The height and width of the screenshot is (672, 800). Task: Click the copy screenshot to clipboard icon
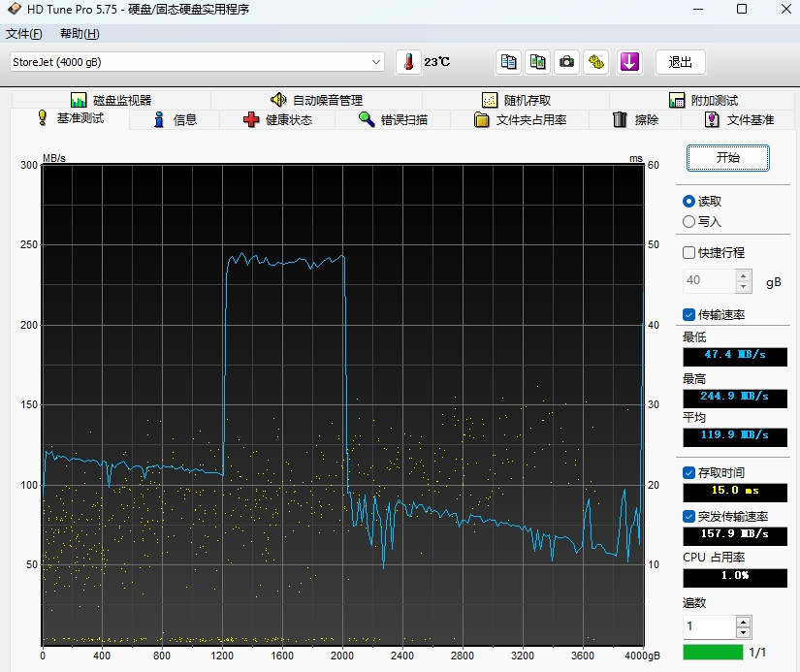(538, 62)
